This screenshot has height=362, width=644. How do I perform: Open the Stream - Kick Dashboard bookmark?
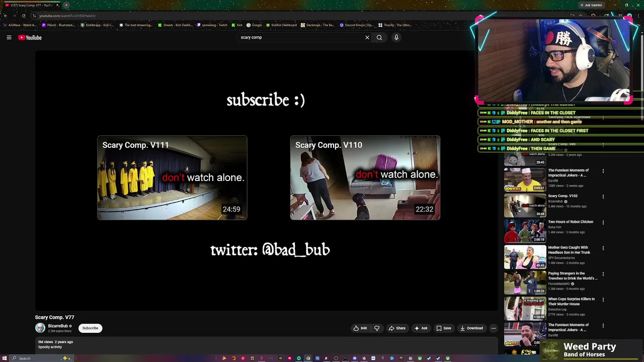(x=175, y=25)
